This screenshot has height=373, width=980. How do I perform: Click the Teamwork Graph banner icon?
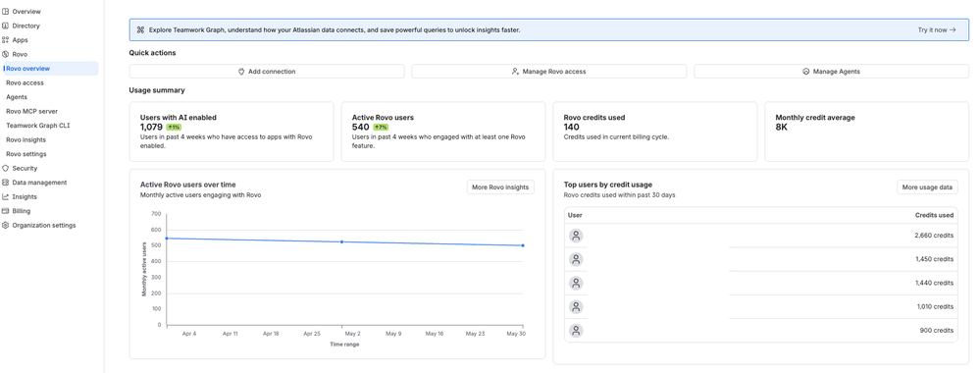coord(140,29)
